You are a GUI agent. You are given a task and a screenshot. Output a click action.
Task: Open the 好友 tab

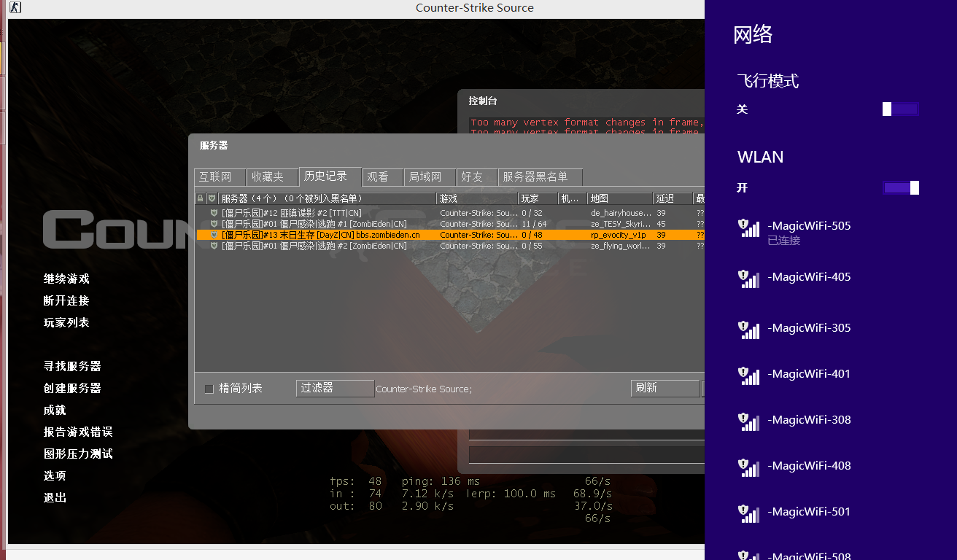click(476, 177)
